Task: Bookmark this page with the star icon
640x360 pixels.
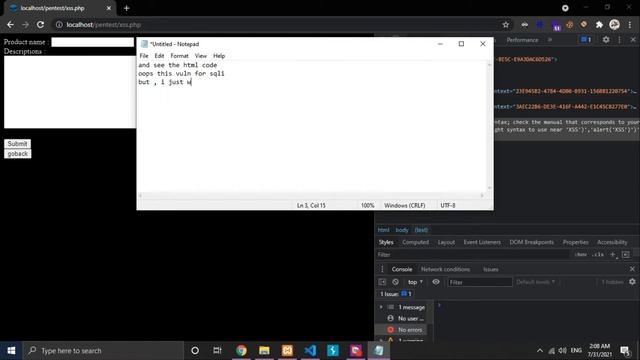Action: click(506, 25)
